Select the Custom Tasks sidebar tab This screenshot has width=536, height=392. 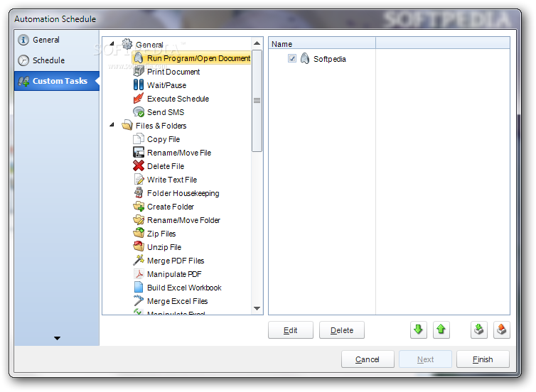coord(57,81)
